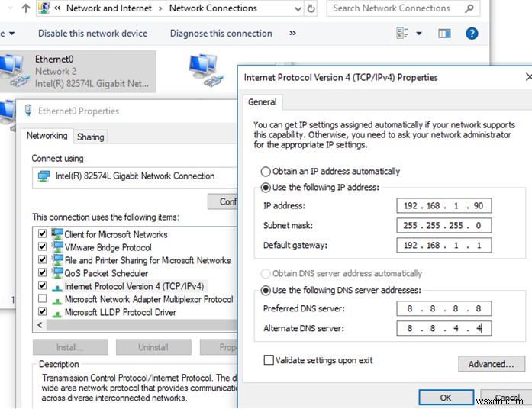Switch to the Networking tab
Image resolution: width=532 pixels, height=409 pixels.
[x=47, y=136]
